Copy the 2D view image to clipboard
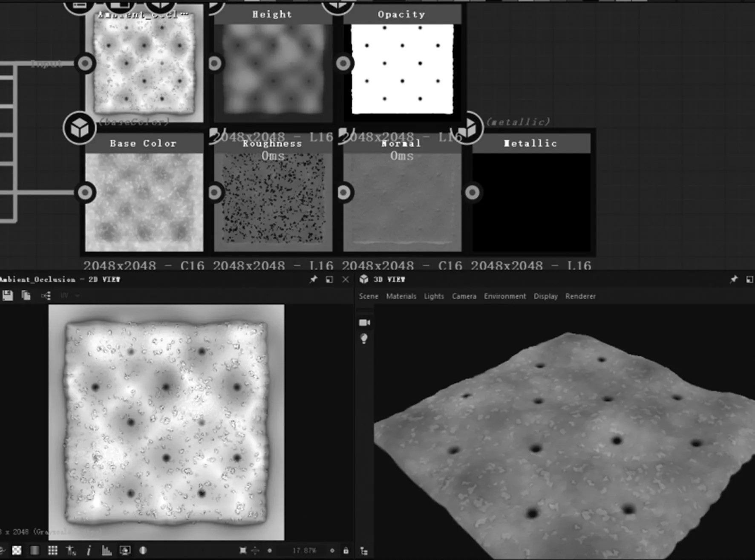 tap(26, 295)
